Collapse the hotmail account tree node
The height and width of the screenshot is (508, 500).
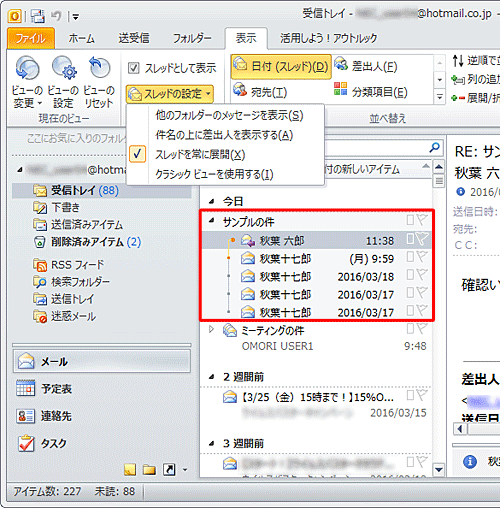pyautogui.click(x=20, y=170)
